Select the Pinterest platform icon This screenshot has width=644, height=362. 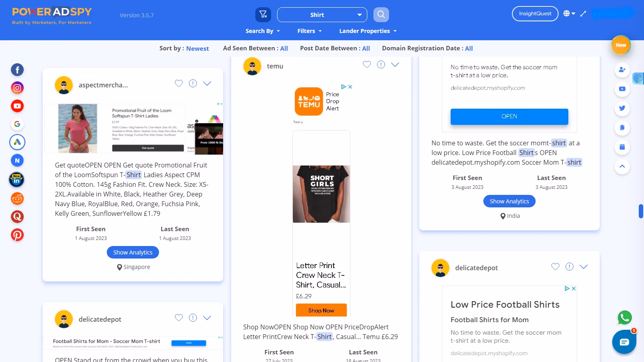coord(17,235)
